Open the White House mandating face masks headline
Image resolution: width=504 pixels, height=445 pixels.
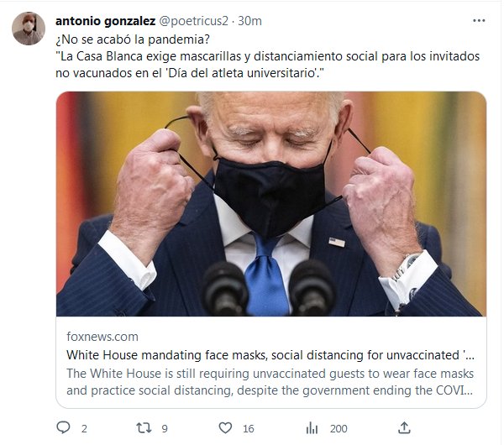coord(270,354)
